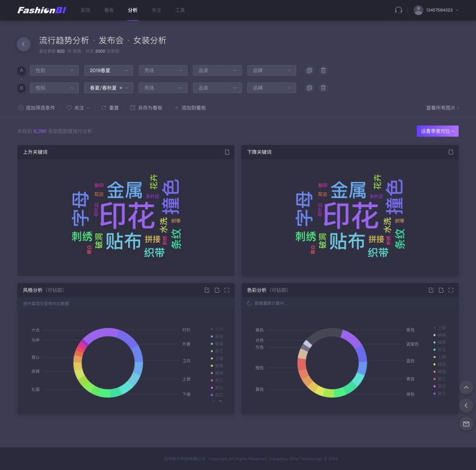Open the 品牌 dropdown in row B
The height and width of the screenshot is (470, 476).
(271, 88)
